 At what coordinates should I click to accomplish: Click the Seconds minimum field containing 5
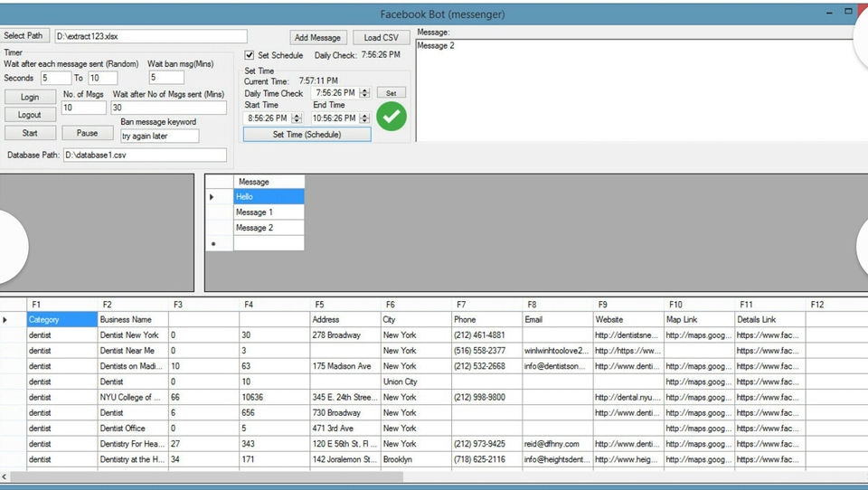click(x=56, y=78)
